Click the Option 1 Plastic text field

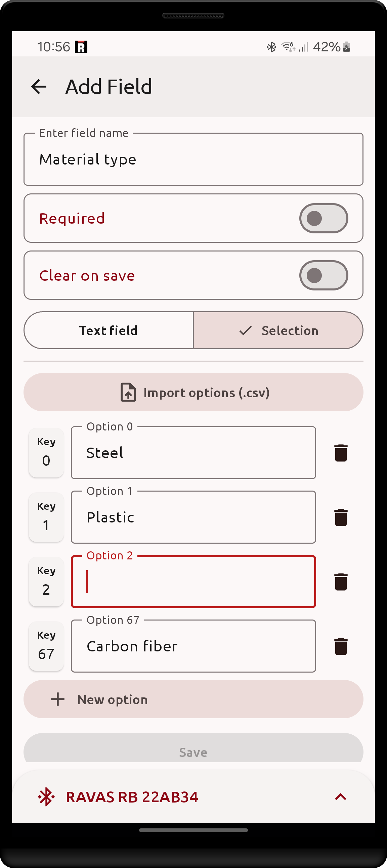[x=193, y=517]
